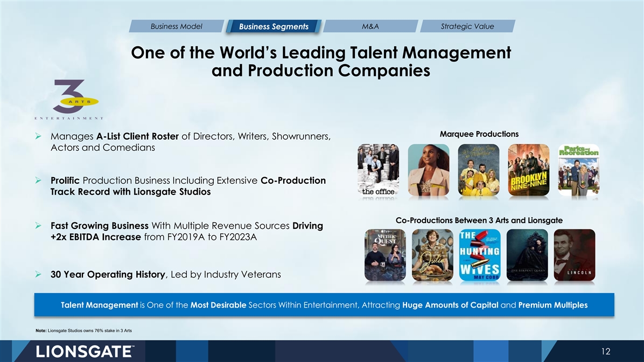The image size is (644, 362).
Task: Click The Hunting Wives book cover
Action: (479, 255)
